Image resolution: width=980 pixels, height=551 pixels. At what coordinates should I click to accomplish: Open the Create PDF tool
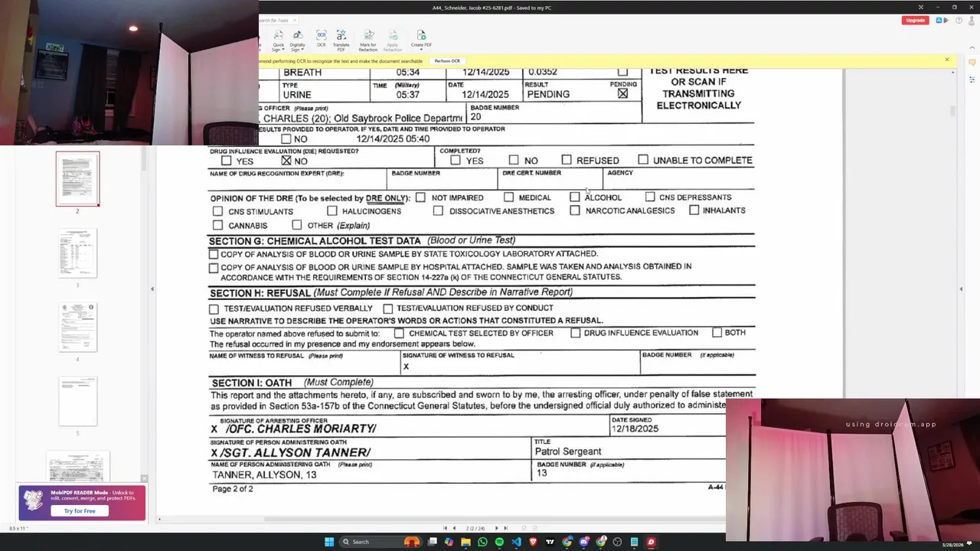[x=421, y=38]
